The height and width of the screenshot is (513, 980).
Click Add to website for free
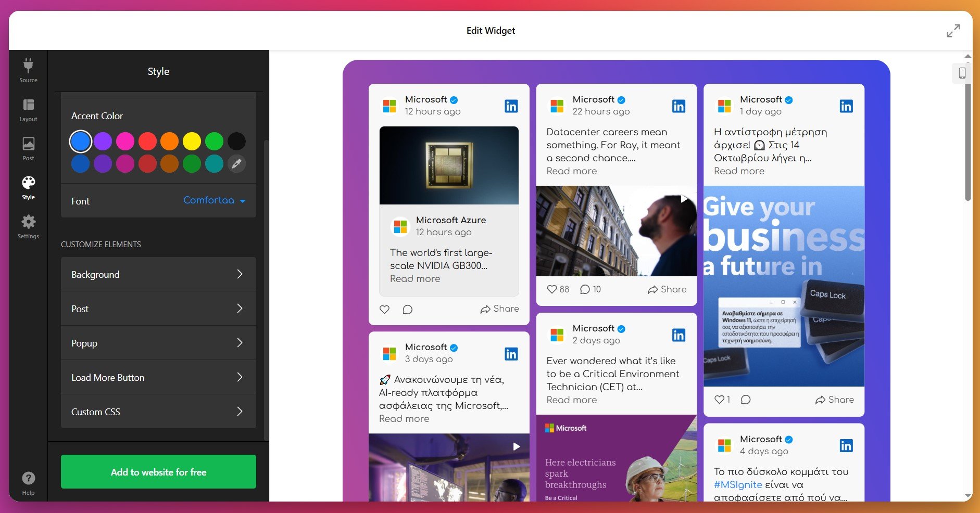pos(158,472)
